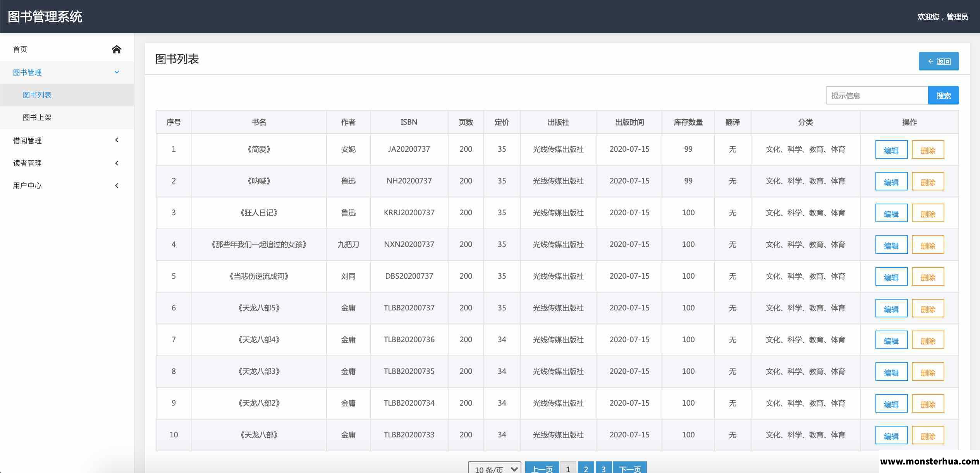Viewport: 980px width, 473px height.
Task: Click the 图书管理系统 title
Action: pos(45,17)
